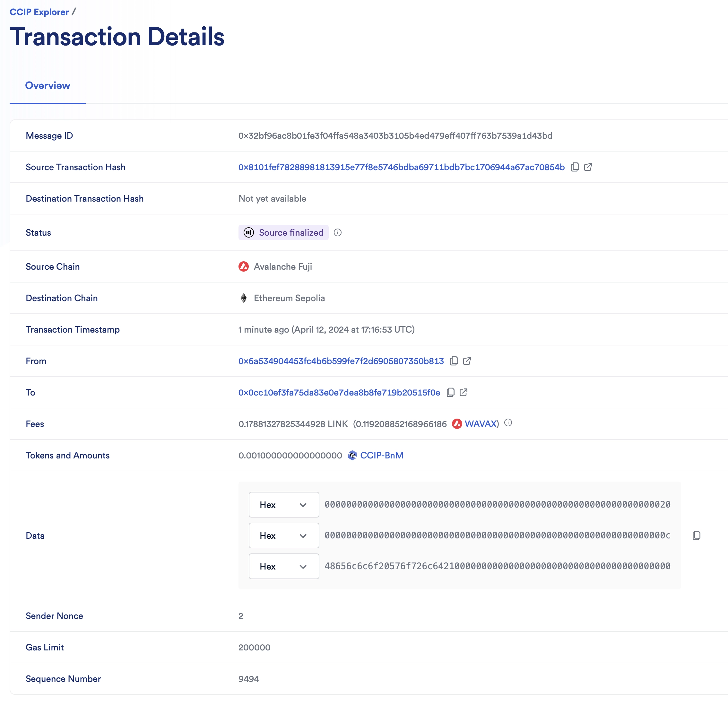Open the From address link
This screenshot has width=728, height=705.
point(341,361)
